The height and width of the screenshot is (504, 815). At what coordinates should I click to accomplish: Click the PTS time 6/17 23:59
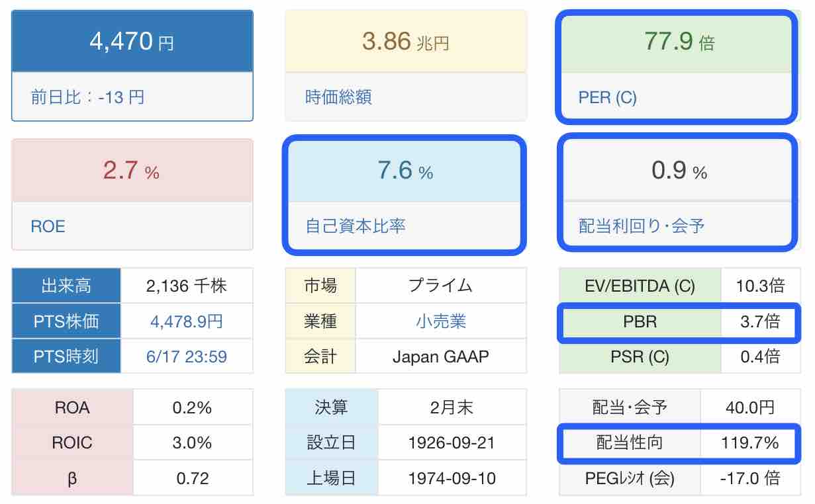187,357
